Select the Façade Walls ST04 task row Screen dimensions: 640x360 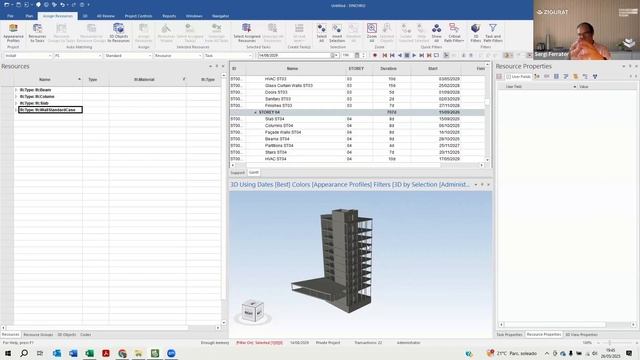pos(357,132)
